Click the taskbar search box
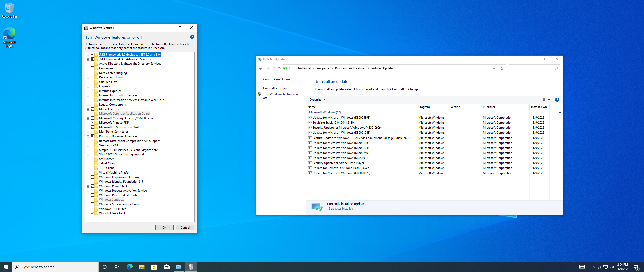The height and width of the screenshot is (272, 644). click(x=55, y=267)
